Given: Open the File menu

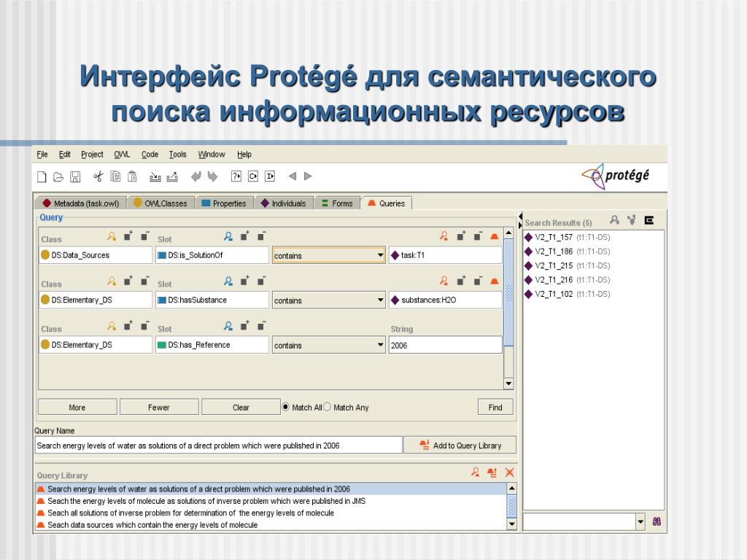Looking at the screenshot, I should point(42,155).
